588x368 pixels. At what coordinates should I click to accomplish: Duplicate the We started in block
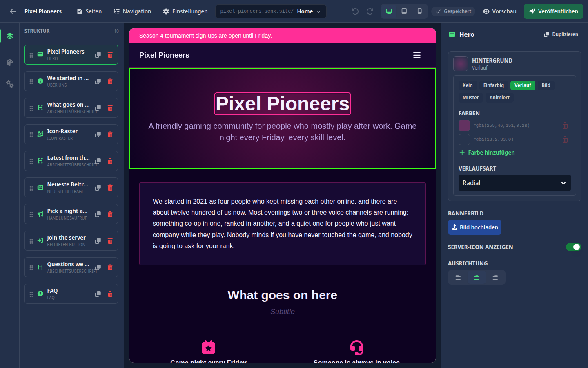click(98, 81)
